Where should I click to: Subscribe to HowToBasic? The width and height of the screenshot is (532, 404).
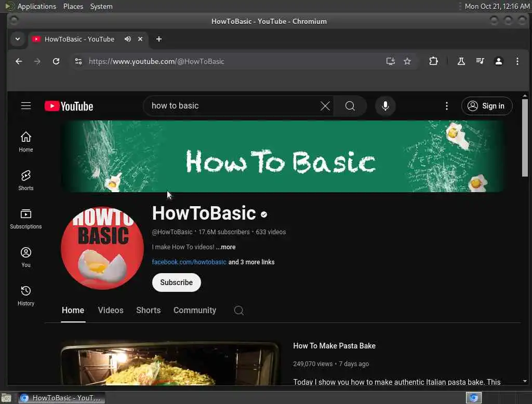pos(177,282)
